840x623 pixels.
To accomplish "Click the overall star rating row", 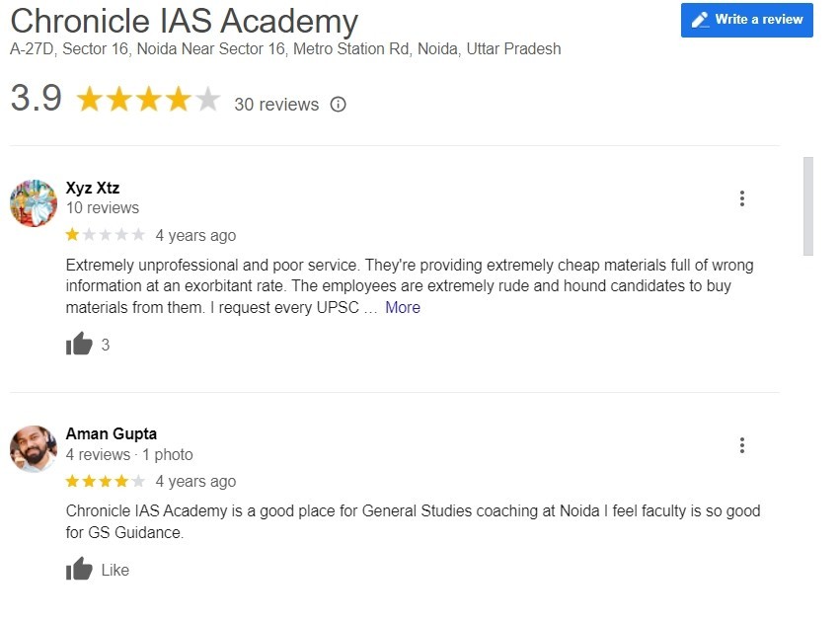I will point(148,100).
